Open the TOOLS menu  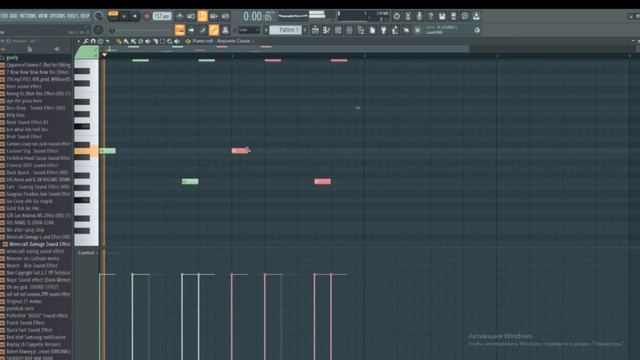click(x=74, y=16)
